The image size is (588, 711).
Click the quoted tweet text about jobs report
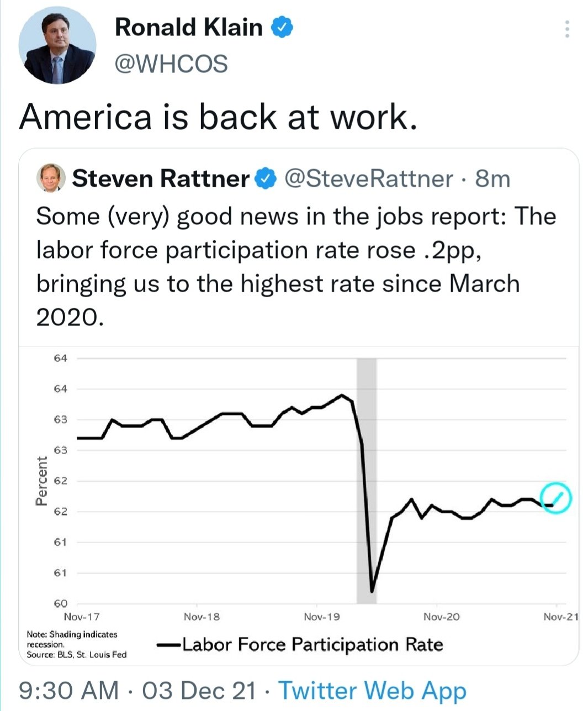296,266
